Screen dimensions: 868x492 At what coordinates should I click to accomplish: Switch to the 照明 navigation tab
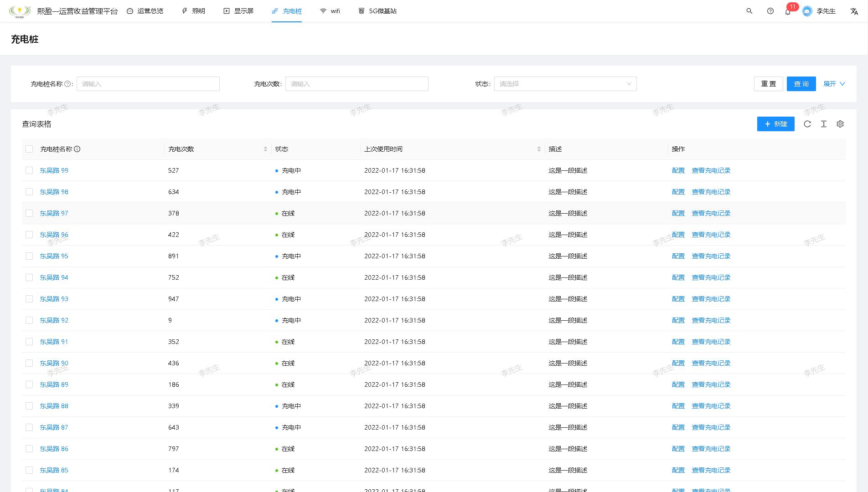pos(193,11)
